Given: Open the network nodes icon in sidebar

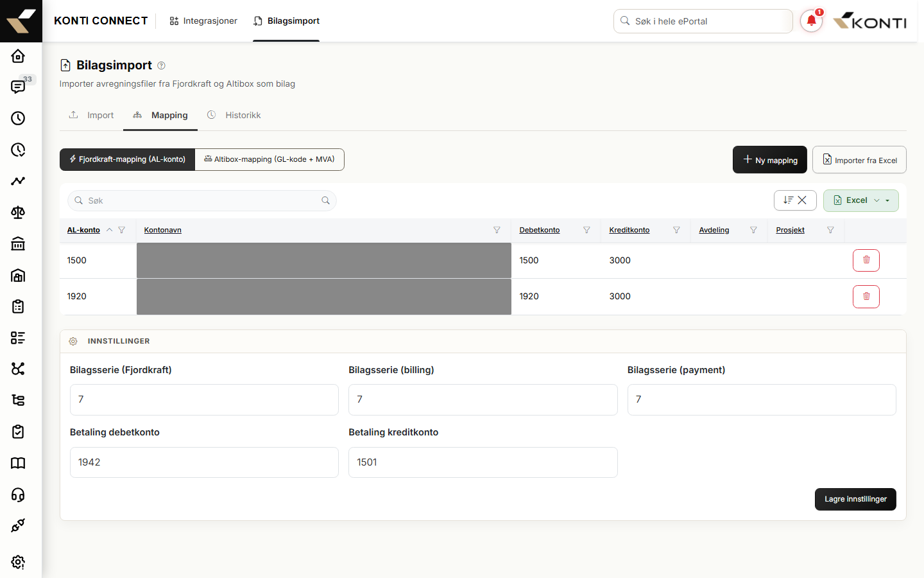Looking at the screenshot, I should [18, 369].
